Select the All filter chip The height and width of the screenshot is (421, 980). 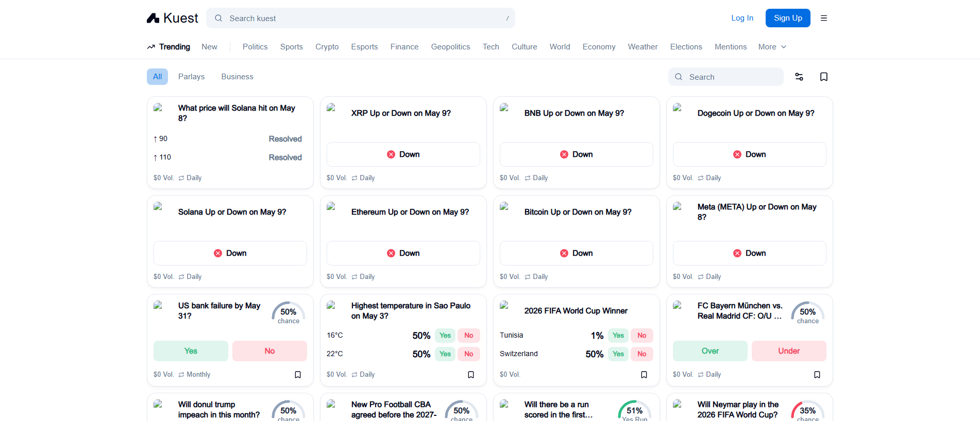(157, 77)
